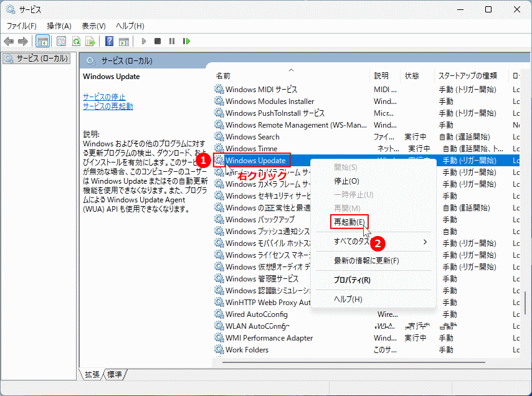Image resolution: width=532 pixels, height=396 pixels.
Task: Open the Properties toolbar icon
Action: tap(62, 41)
